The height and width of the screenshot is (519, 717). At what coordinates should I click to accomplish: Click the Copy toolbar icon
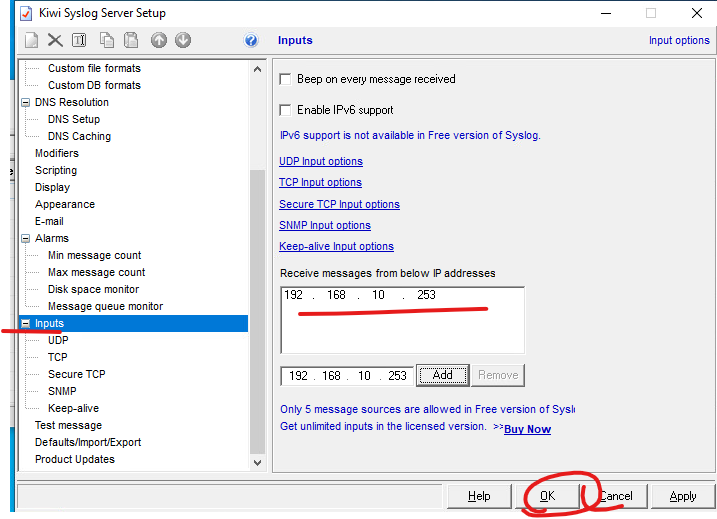point(107,40)
